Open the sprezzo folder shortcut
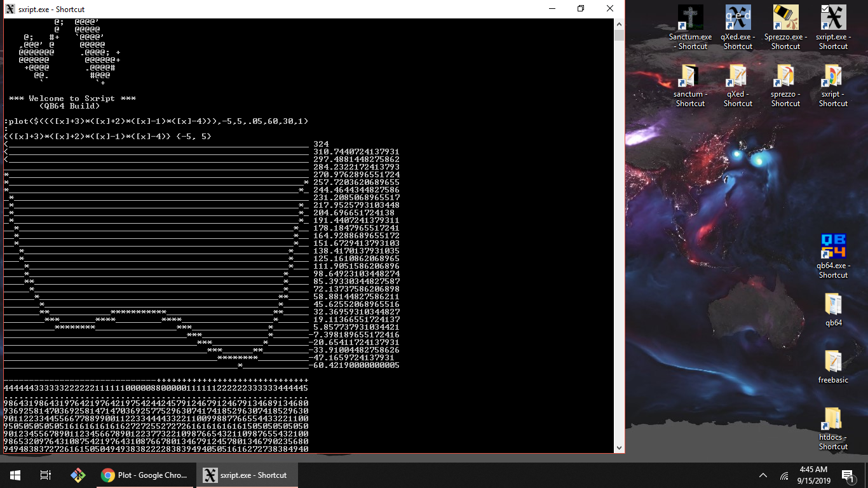 point(785,76)
